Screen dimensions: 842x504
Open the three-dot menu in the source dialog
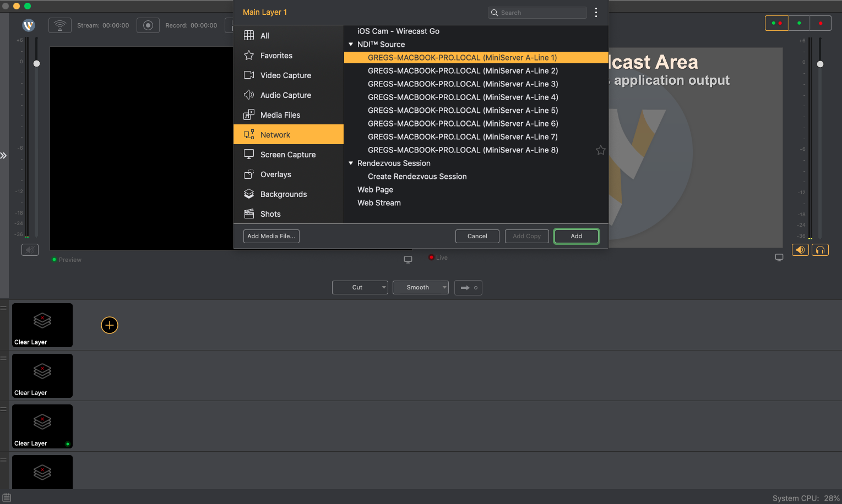pos(596,12)
